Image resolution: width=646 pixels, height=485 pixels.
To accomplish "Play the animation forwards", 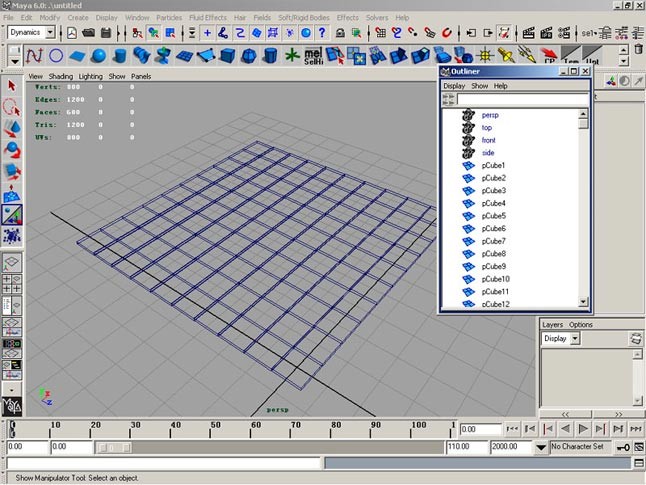I will coord(583,429).
